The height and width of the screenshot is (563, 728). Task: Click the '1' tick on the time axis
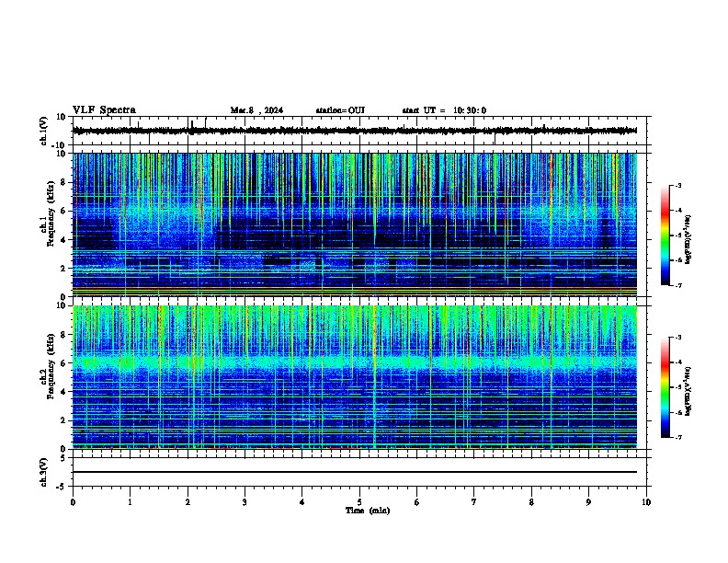pos(130,502)
